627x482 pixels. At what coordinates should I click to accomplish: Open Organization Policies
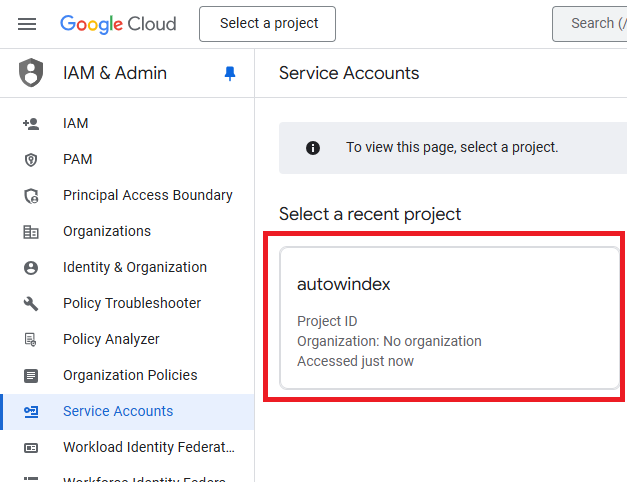pyautogui.click(x=127, y=375)
